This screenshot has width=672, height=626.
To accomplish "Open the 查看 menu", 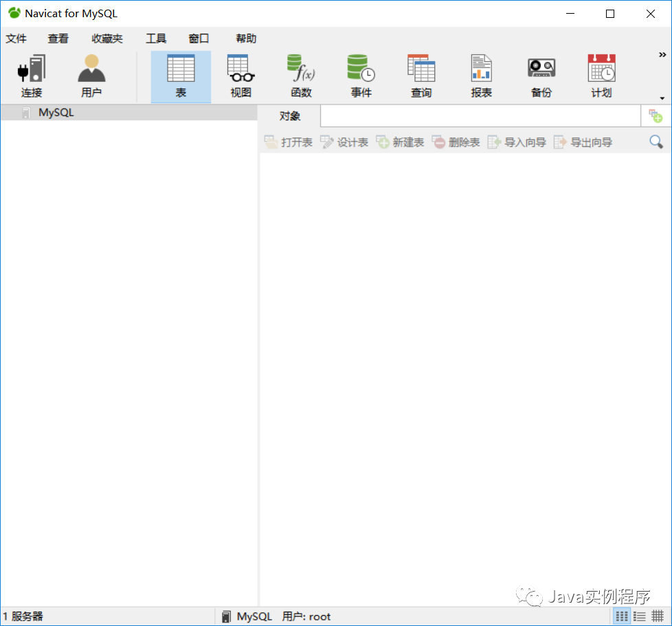I will (x=58, y=38).
